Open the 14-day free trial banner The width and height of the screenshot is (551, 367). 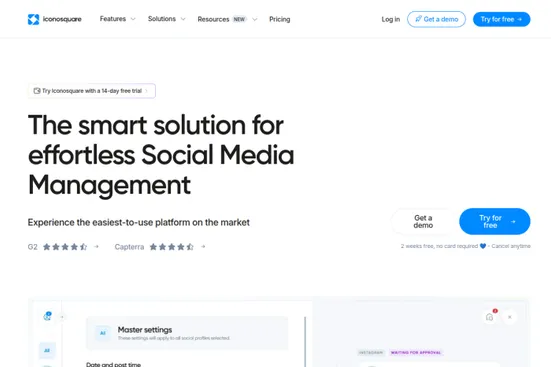[x=92, y=91]
